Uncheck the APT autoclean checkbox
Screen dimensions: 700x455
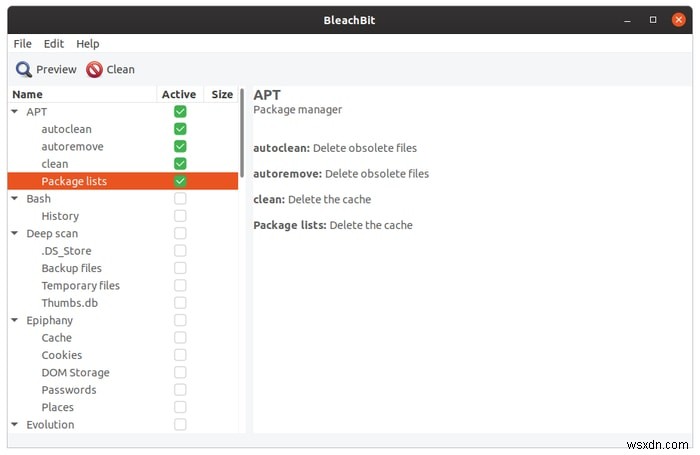click(180, 129)
